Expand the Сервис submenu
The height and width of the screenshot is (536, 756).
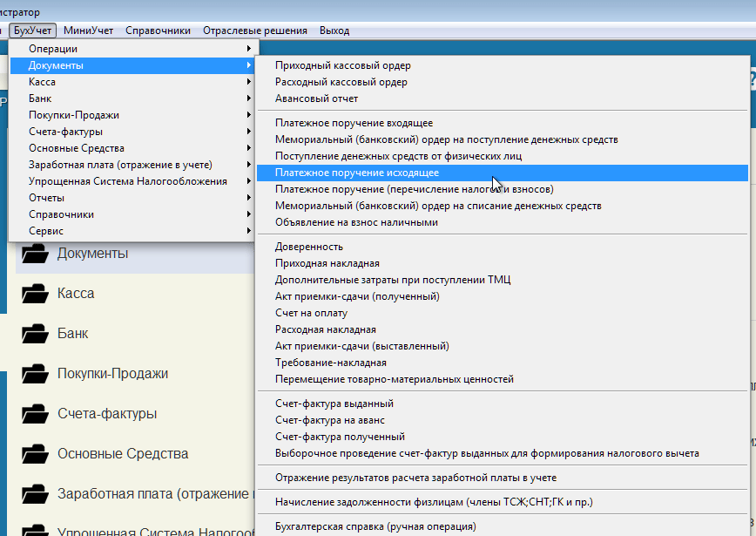click(134, 231)
